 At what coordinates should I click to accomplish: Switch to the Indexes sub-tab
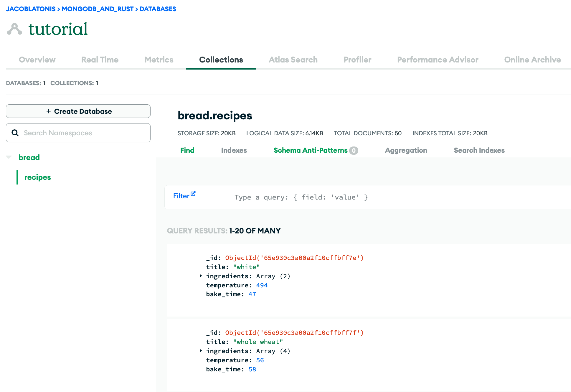coord(234,150)
